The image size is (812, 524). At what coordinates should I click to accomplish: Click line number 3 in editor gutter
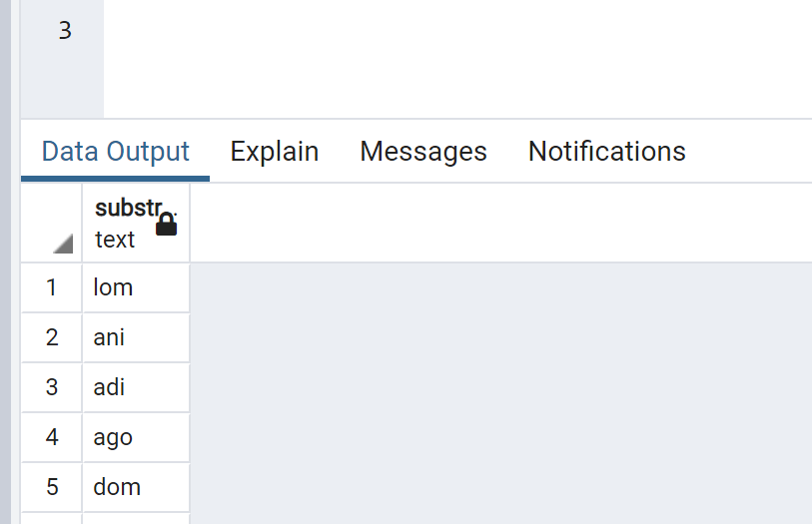point(65,31)
